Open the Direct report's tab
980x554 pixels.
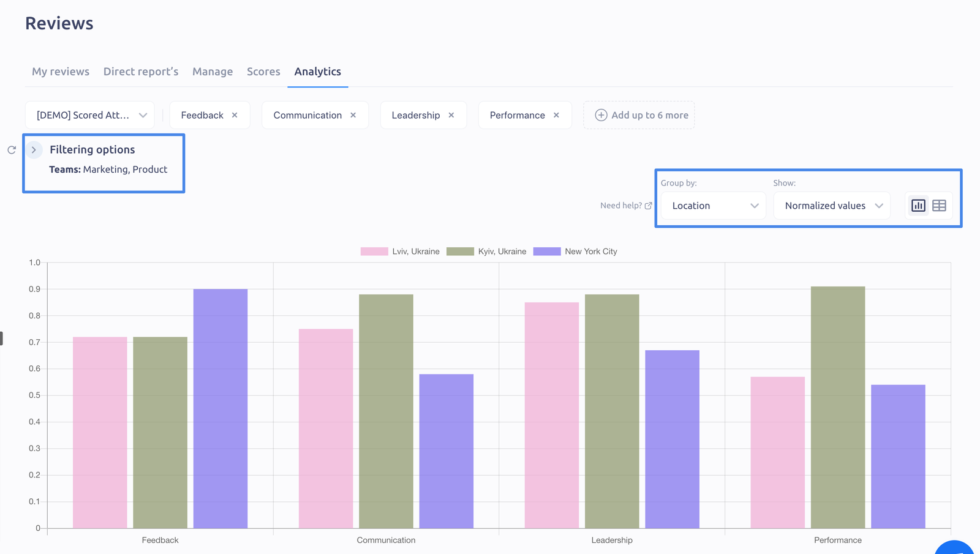(x=141, y=72)
